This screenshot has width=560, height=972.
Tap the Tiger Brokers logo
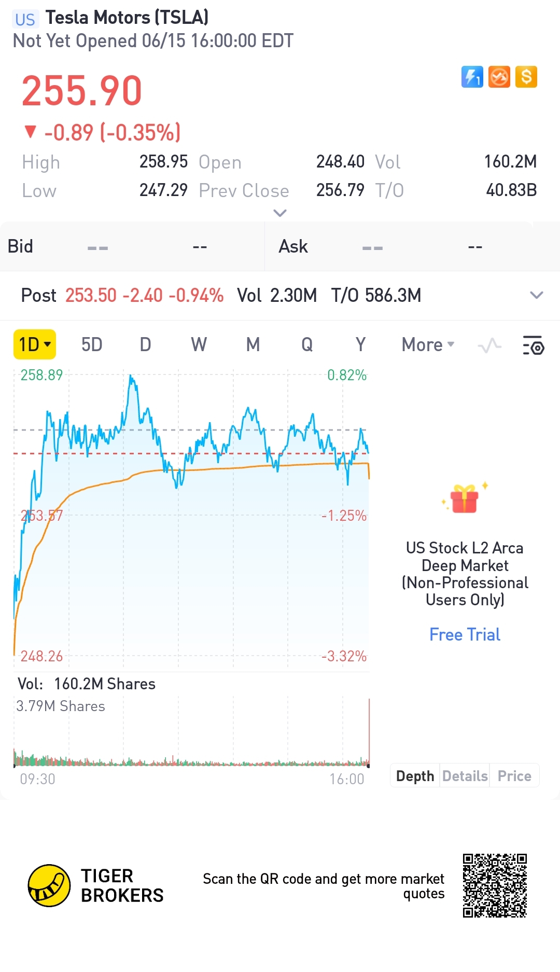point(49,885)
